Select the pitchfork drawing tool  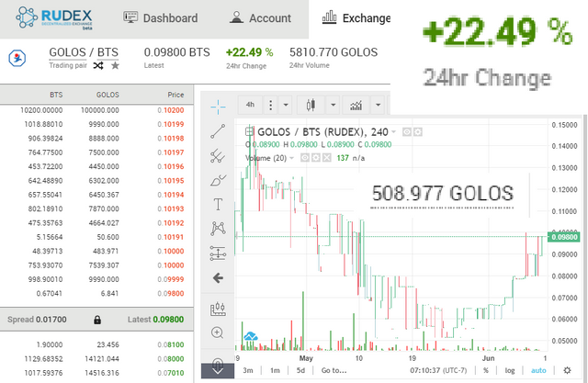(x=218, y=155)
